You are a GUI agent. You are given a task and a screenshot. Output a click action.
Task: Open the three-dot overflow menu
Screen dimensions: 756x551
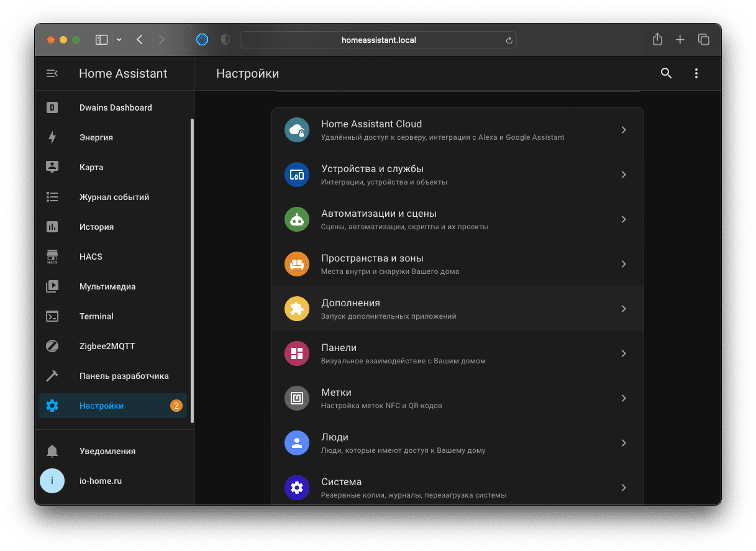pyautogui.click(x=696, y=73)
